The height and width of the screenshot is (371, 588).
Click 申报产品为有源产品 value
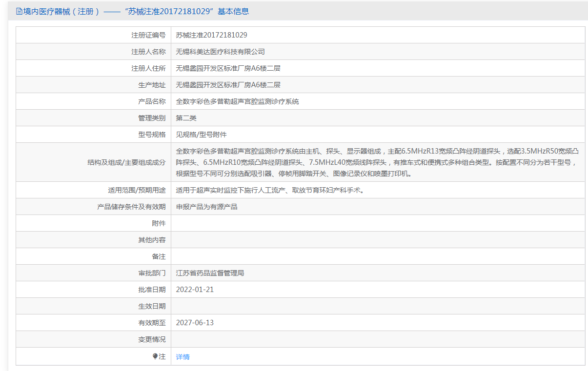click(x=206, y=207)
